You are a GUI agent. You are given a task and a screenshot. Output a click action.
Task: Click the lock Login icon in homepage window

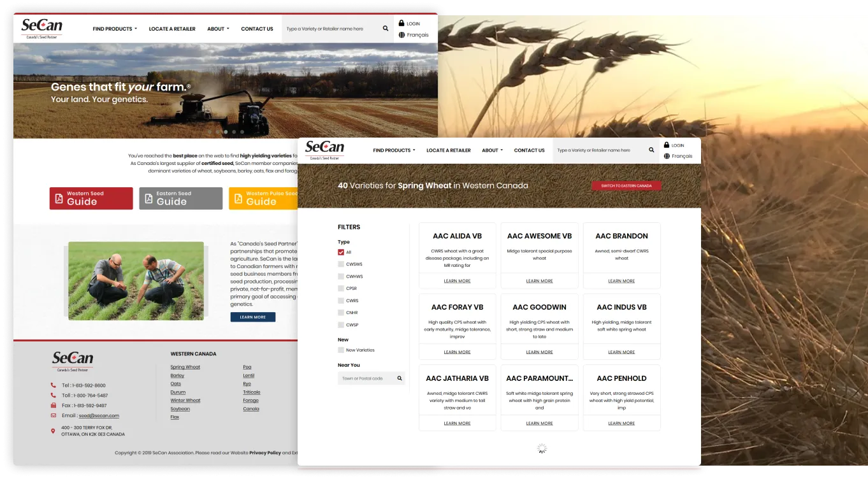pyautogui.click(x=401, y=24)
